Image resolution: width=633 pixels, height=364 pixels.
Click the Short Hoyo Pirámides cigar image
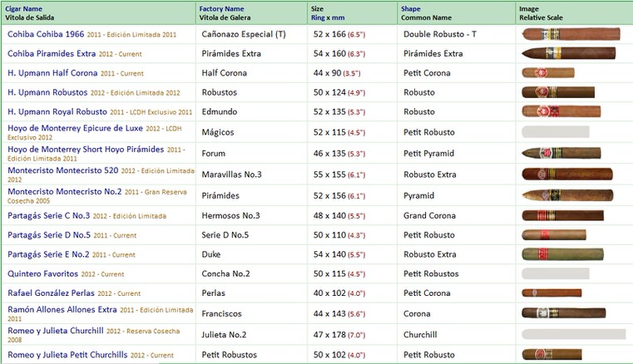click(x=561, y=153)
